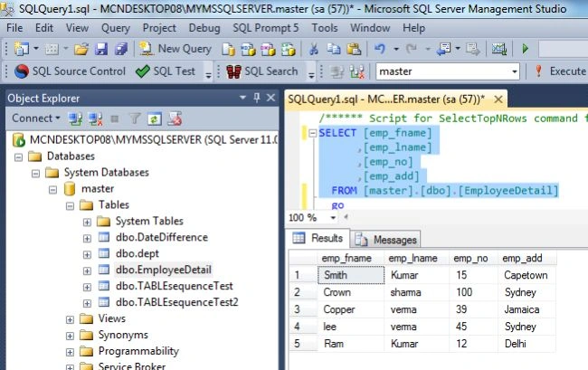
Task: Open the Query menu
Action: (116, 28)
